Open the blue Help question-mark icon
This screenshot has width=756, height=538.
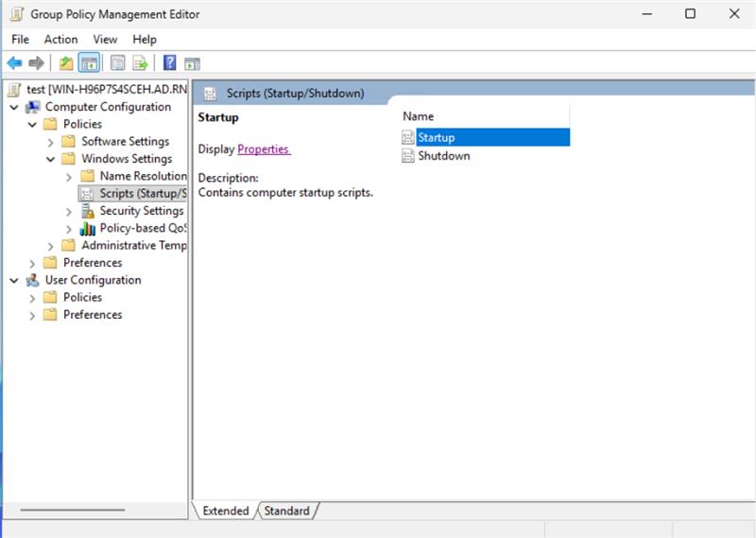169,63
